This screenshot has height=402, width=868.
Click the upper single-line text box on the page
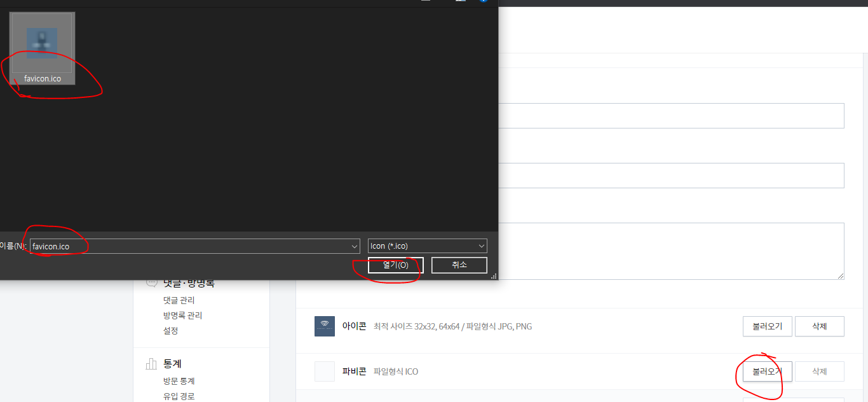[671, 116]
